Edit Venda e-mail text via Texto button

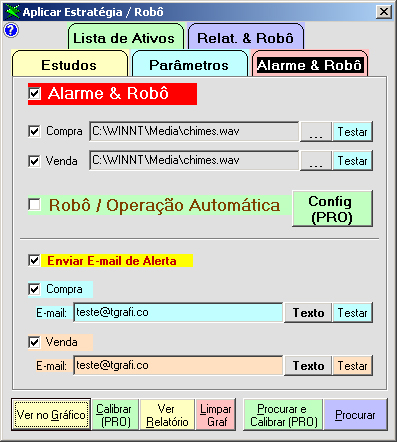(x=308, y=366)
